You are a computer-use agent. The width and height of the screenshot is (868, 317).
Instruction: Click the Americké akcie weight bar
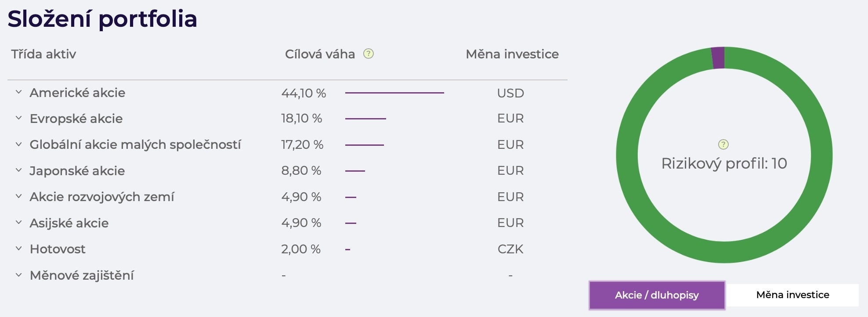coord(394,93)
